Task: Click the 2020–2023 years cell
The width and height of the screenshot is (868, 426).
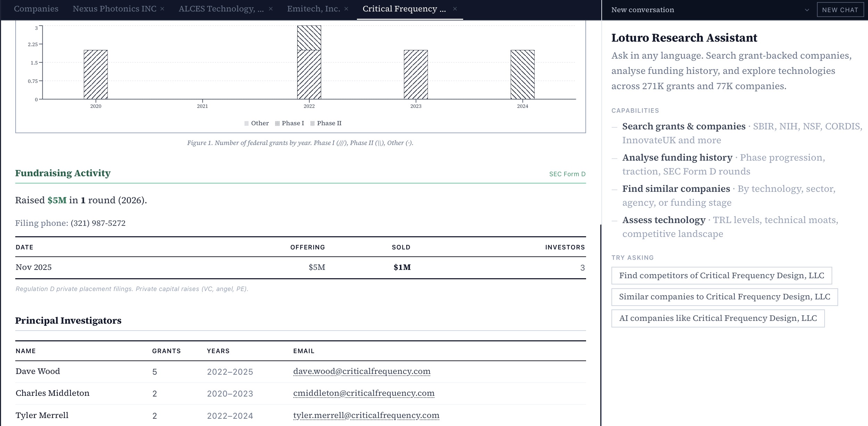Action: 230,394
